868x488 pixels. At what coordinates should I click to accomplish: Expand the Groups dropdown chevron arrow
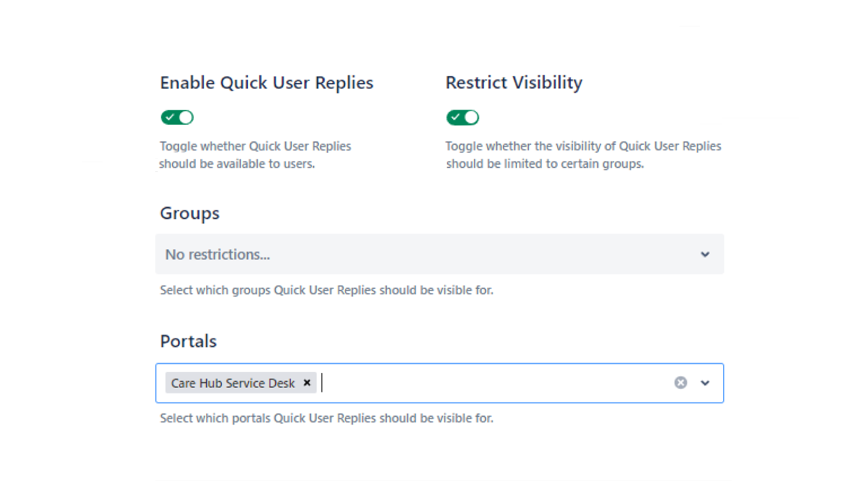(x=705, y=254)
